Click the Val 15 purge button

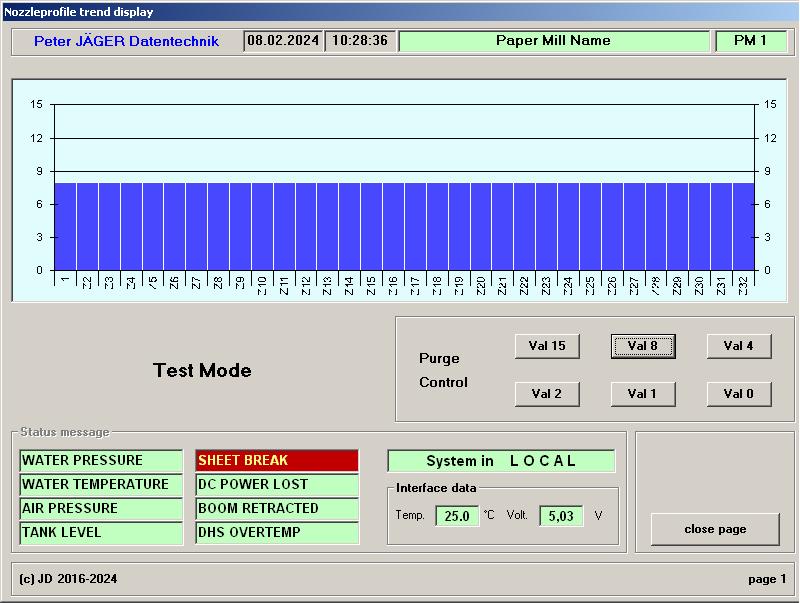[x=547, y=346]
